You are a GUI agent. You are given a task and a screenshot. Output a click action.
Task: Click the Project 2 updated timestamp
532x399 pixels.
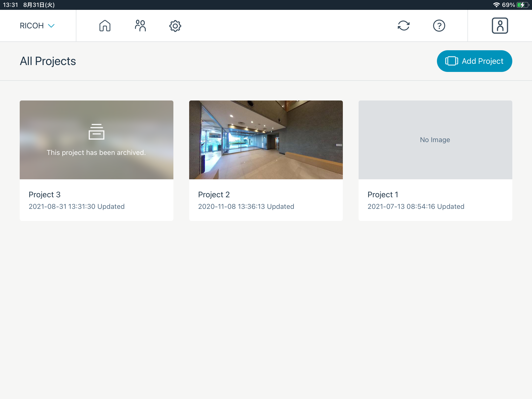pos(246,206)
